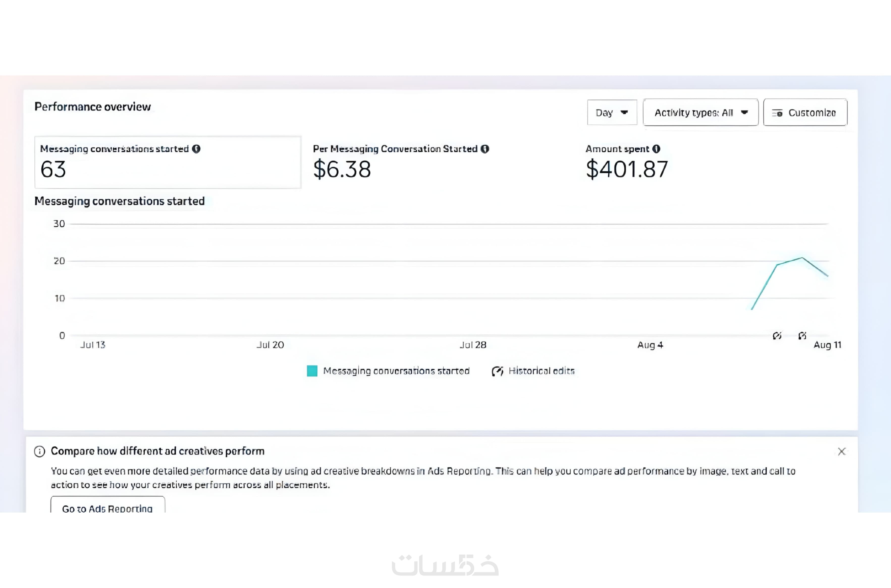Select the Amount spent metric card
The height and width of the screenshot is (588, 891).
pyautogui.click(x=626, y=162)
